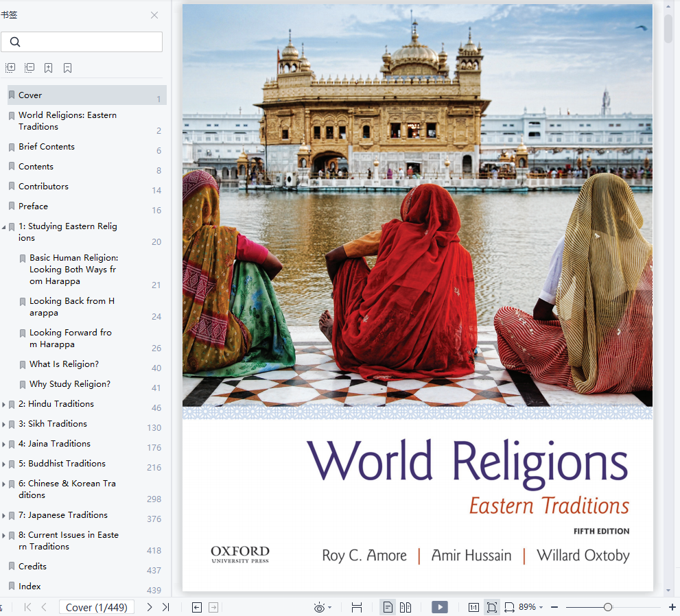The width and height of the screenshot is (680, 616).
Task: Click the bookmark search field
Action: pos(82,42)
